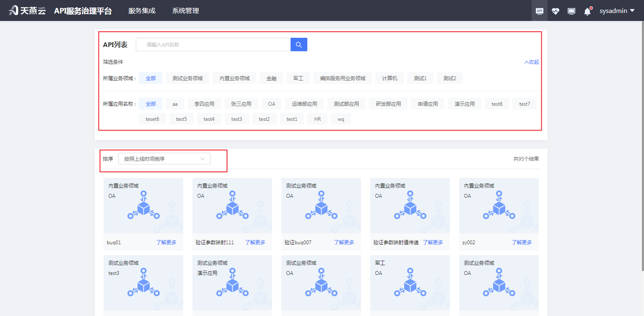
Task: Click the monitor screen icon in the navbar
Action: click(x=571, y=10)
